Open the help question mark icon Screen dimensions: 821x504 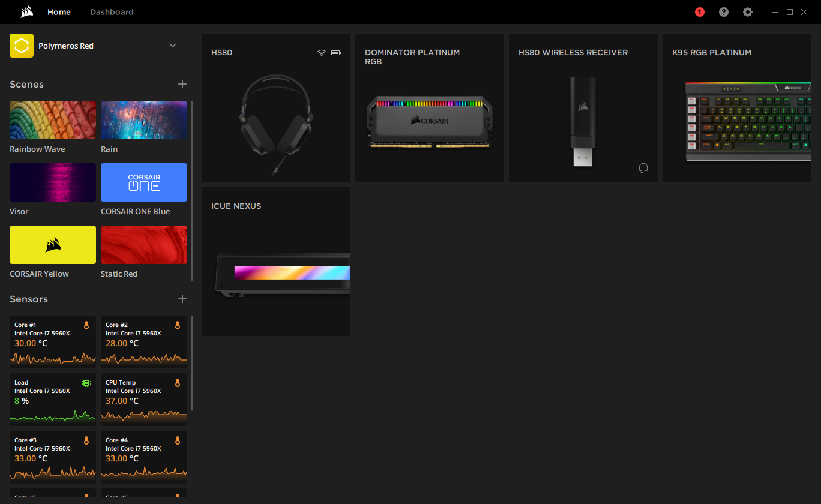(x=724, y=12)
